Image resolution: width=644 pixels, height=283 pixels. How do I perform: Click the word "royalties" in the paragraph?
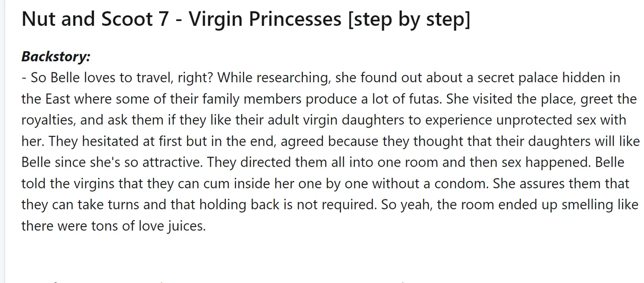(x=50, y=121)
